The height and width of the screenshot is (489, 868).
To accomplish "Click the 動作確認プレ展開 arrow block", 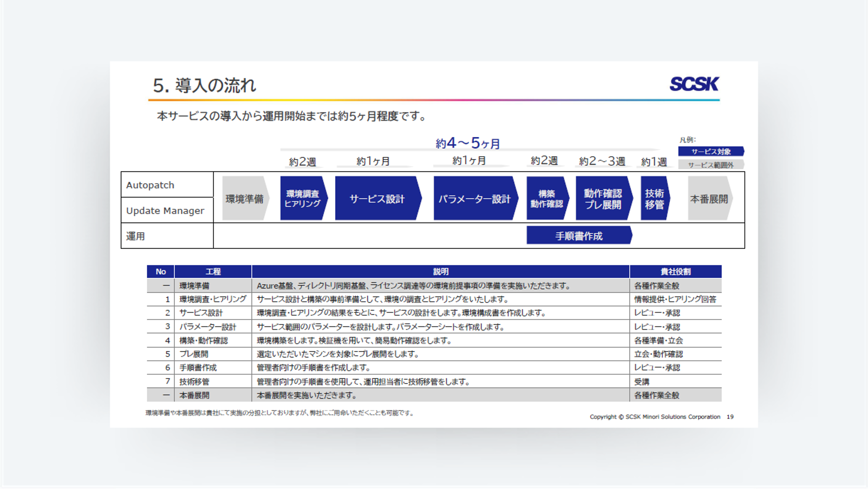I will [x=603, y=199].
